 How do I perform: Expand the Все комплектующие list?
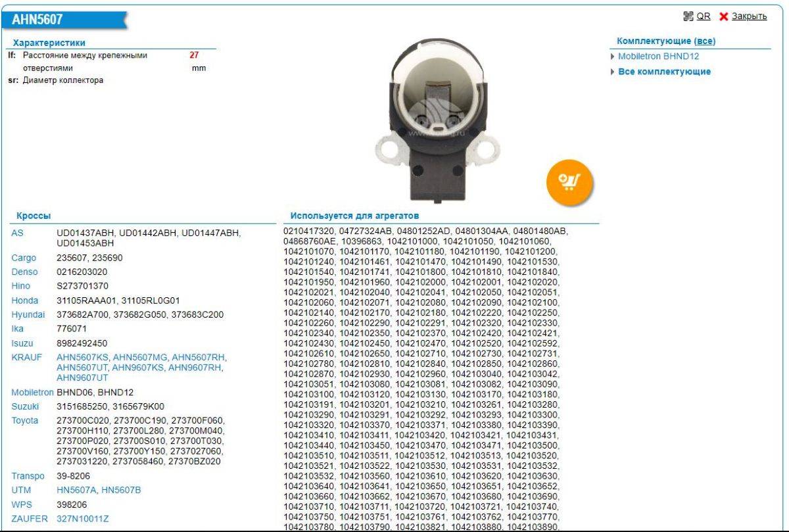[x=664, y=72]
